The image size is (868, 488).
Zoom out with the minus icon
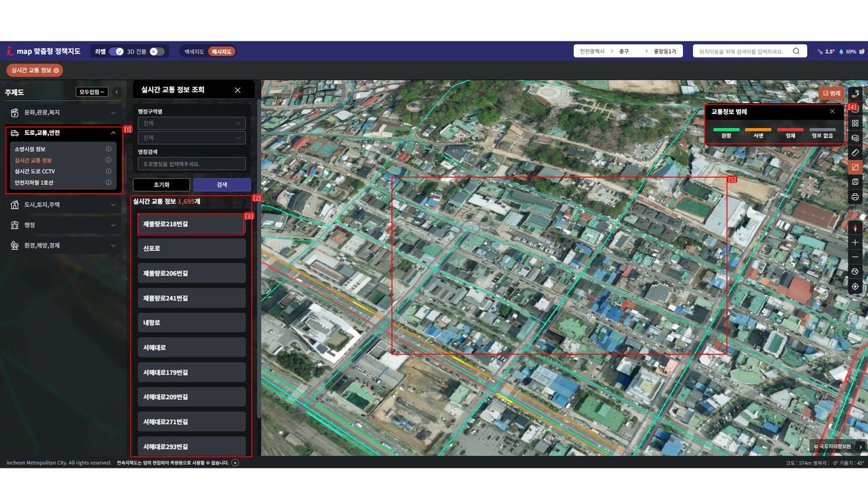coord(855,257)
